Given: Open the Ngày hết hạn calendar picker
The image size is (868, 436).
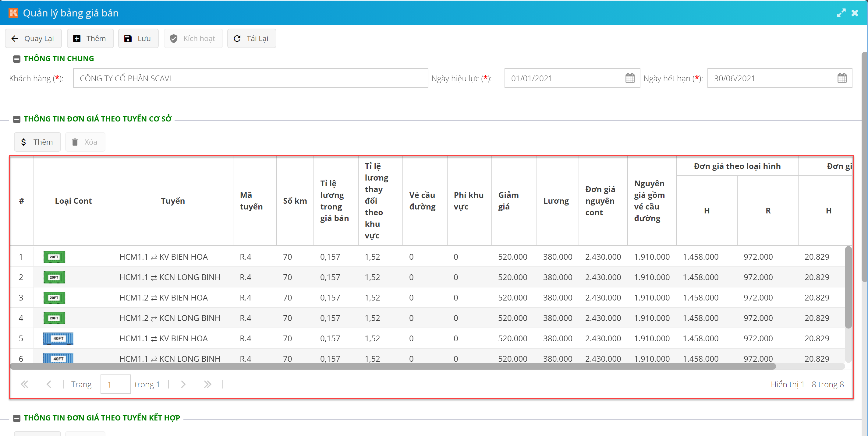Looking at the screenshot, I should tap(841, 78).
